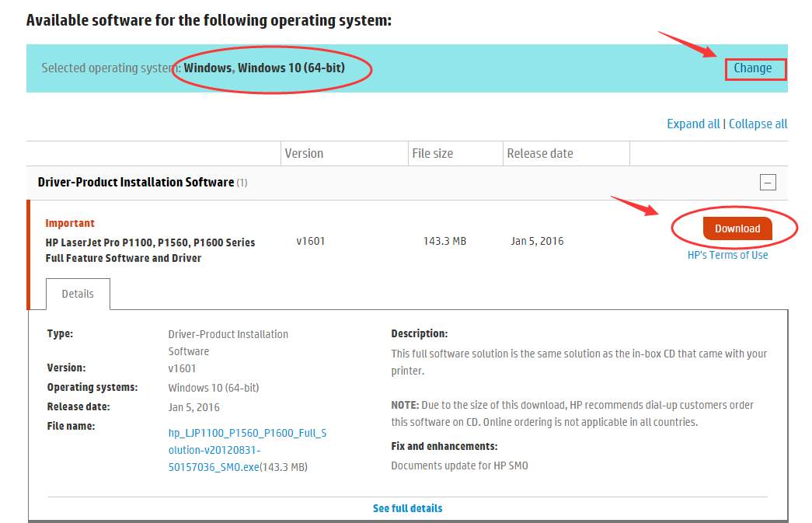Click the Version column header
812x523 pixels.
pyautogui.click(x=304, y=154)
